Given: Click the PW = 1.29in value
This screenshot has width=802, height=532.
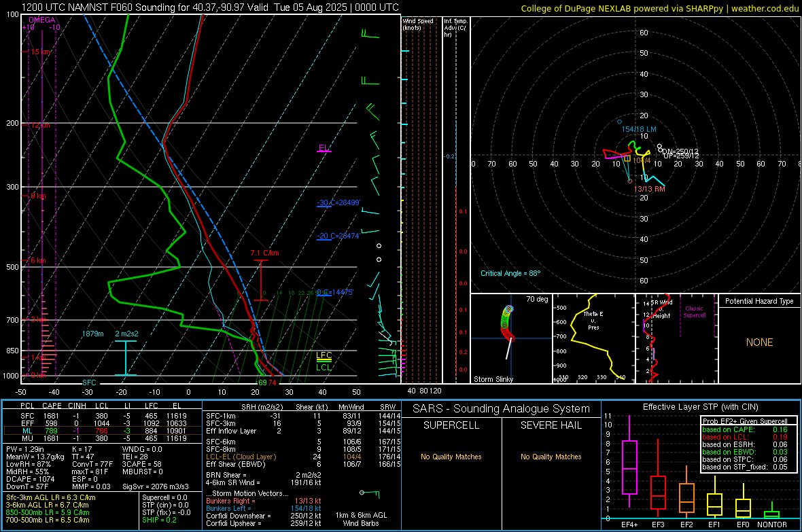Looking at the screenshot, I should (x=27, y=449).
